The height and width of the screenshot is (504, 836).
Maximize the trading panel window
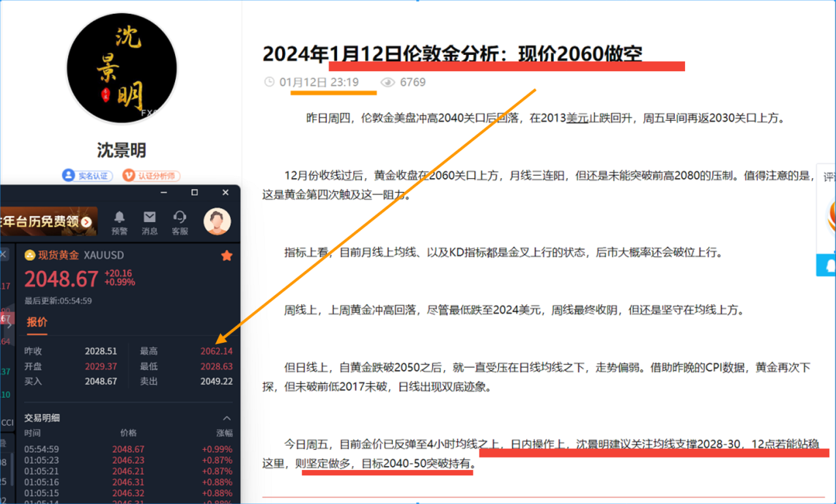click(x=195, y=193)
